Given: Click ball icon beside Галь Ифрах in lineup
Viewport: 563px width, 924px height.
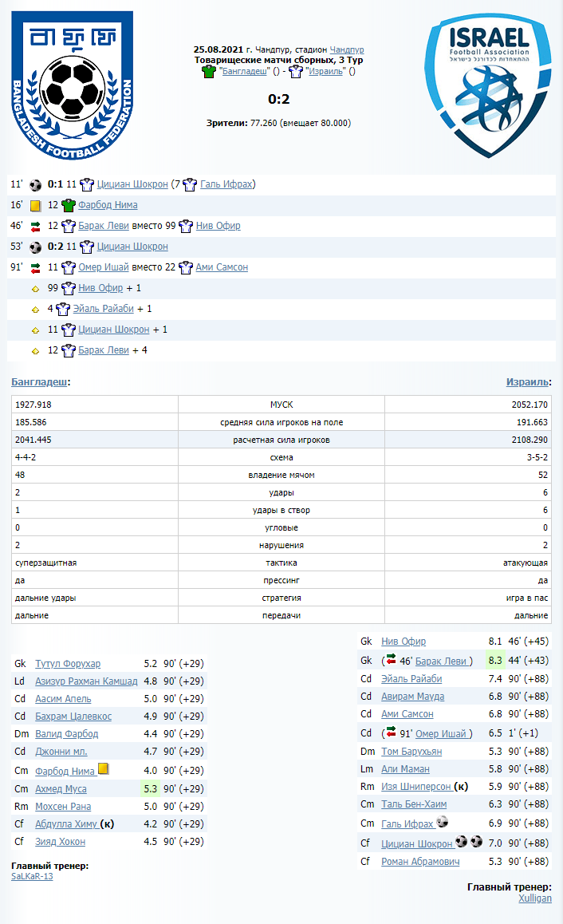Looking at the screenshot, I should (x=443, y=823).
